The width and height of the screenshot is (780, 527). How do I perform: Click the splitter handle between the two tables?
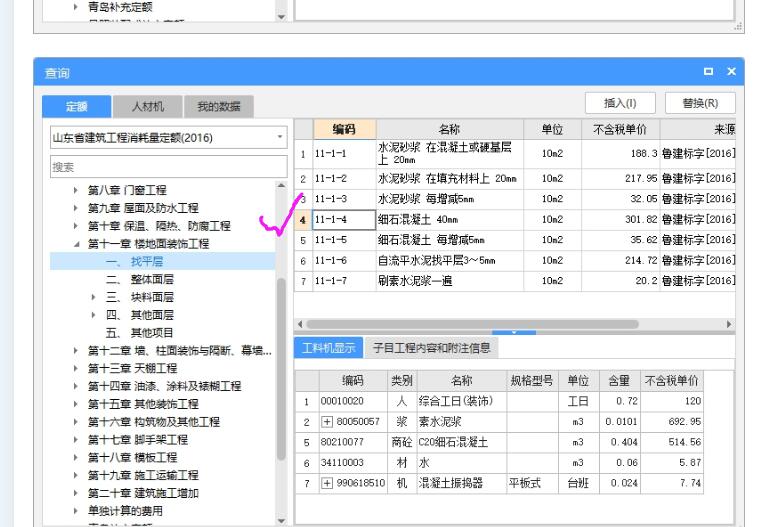point(514,332)
